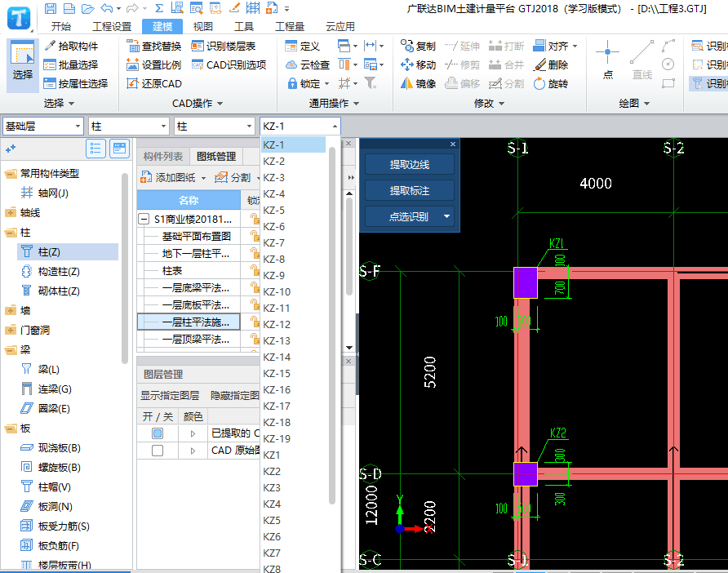Select 柱表 drawing row

(x=171, y=271)
